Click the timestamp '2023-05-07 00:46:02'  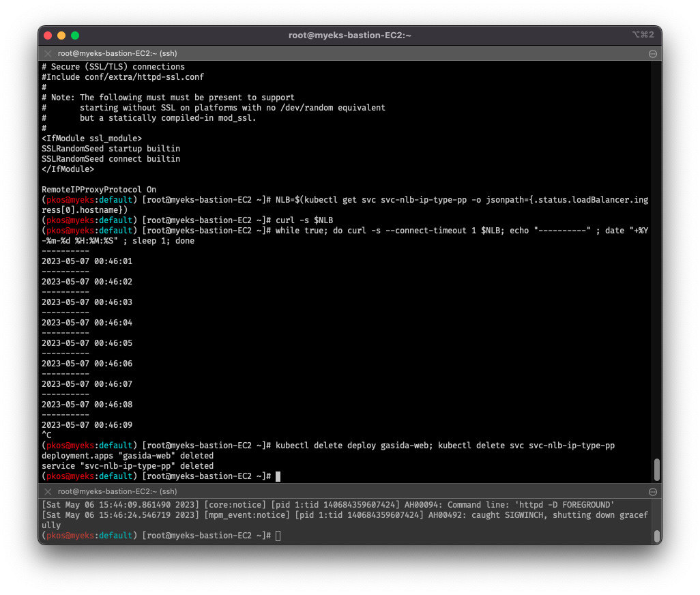[87, 282]
